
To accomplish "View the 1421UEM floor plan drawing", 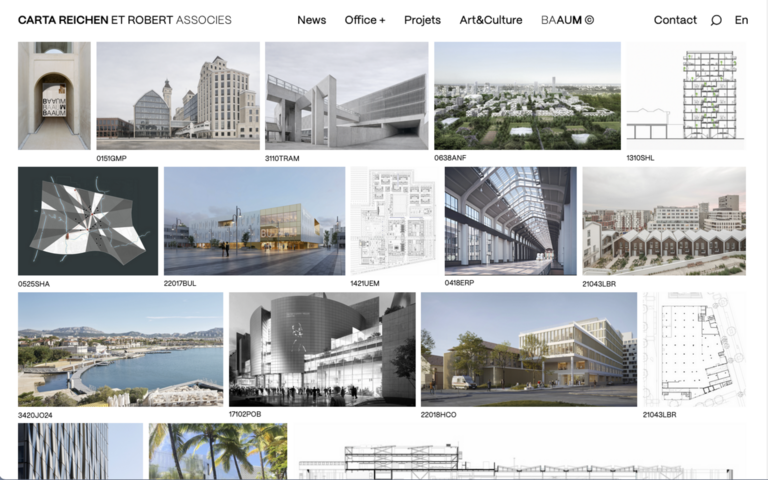I will pyautogui.click(x=394, y=221).
